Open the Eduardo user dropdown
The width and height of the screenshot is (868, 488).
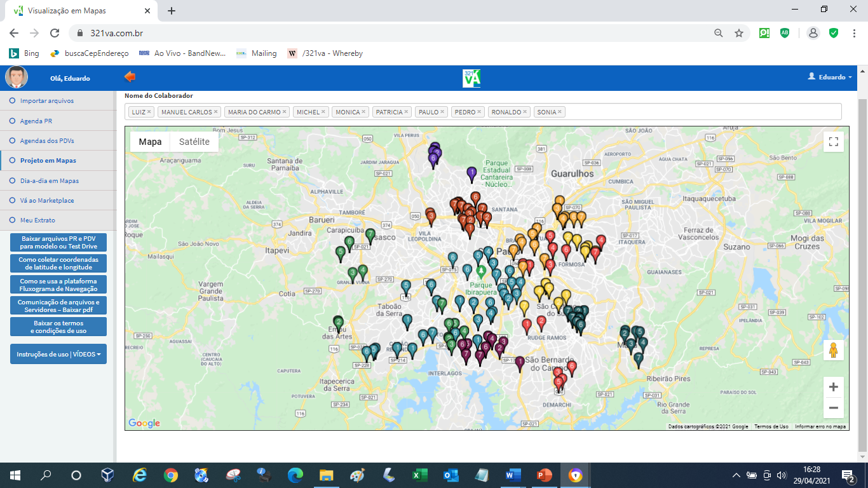(x=830, y=77)
